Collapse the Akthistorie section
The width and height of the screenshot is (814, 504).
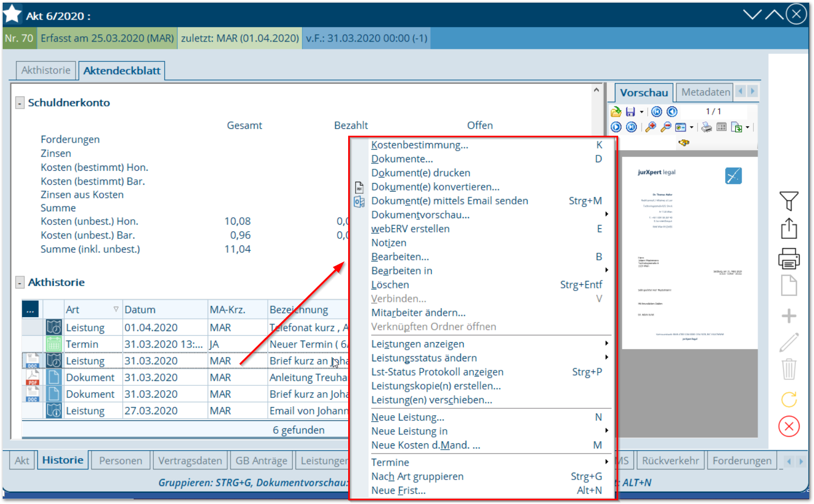click(20, 283)
